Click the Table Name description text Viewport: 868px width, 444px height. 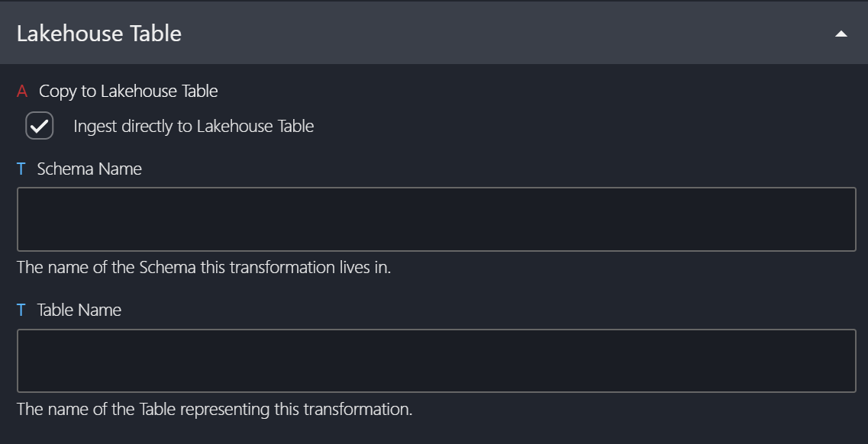click(x=215, y=410)
